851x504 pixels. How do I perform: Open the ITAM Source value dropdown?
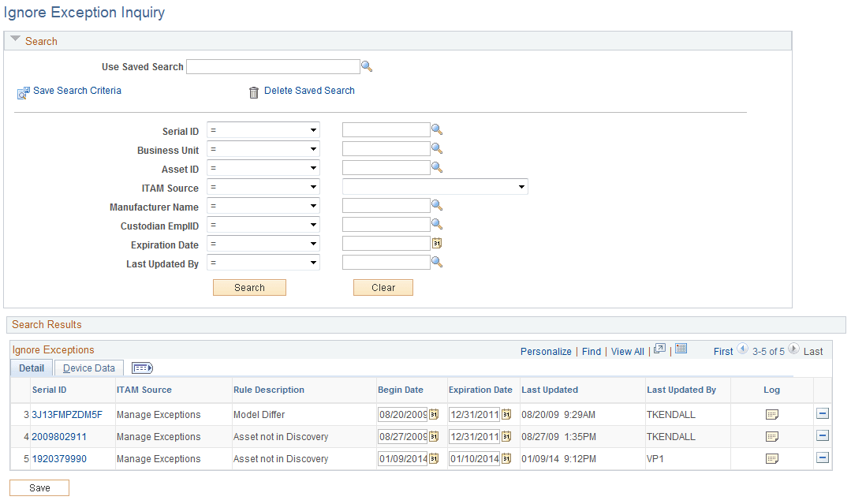pyautogui.click(x=521, y=186)
